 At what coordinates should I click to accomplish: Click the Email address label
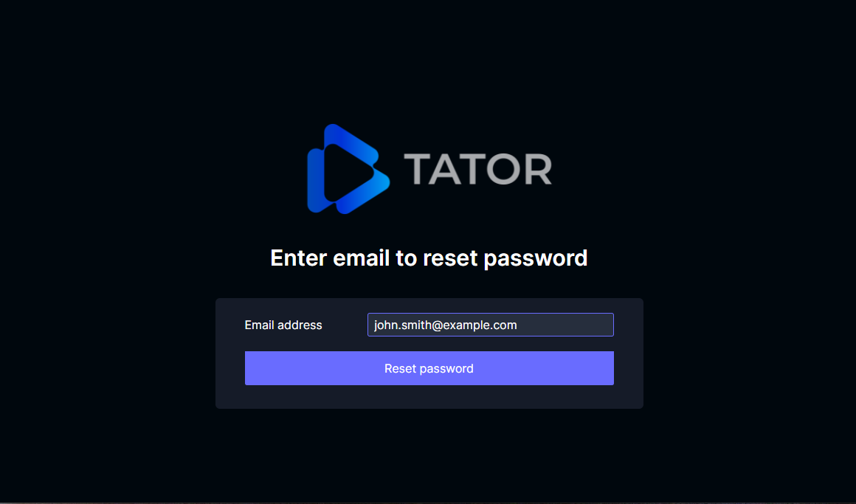point(283,325)
